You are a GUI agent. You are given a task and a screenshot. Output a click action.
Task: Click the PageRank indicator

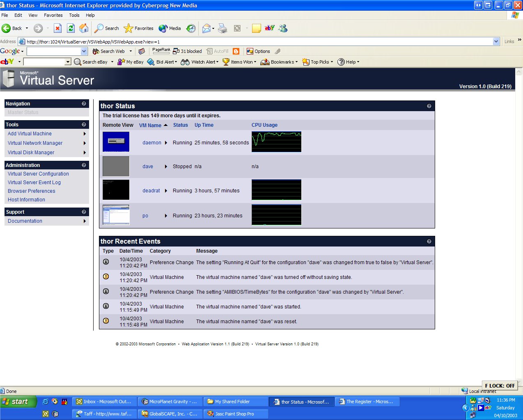(x=161, y=51)
